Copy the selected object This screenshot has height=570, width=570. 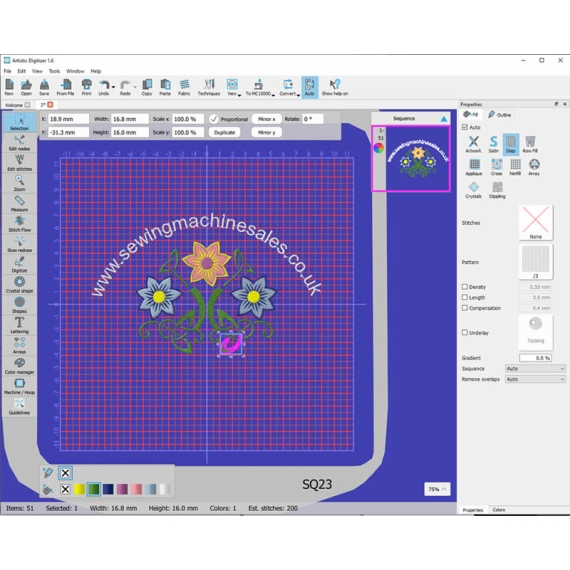(x=147, y=87)
